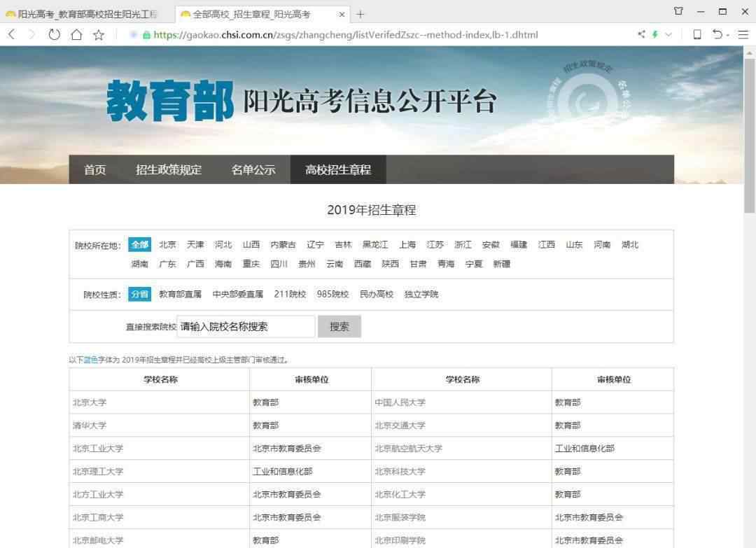Click the 搜索 button
The image size is (756, 548).
click(339, 326)
